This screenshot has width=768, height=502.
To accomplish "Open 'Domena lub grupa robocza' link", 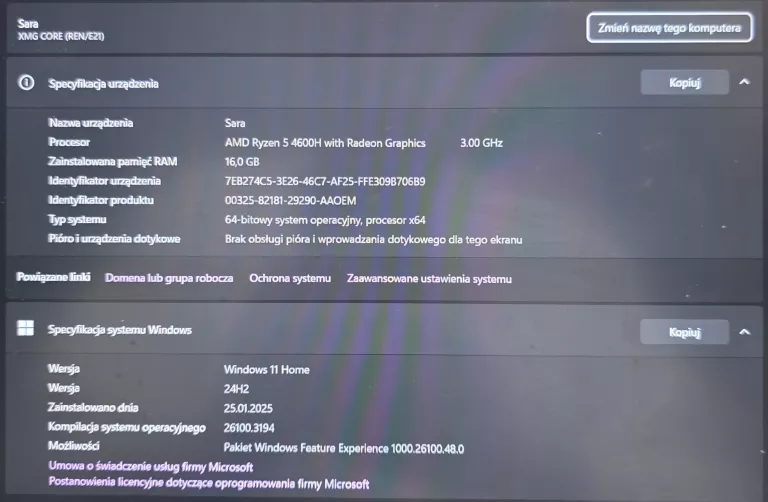I will (x=169, y=278).
